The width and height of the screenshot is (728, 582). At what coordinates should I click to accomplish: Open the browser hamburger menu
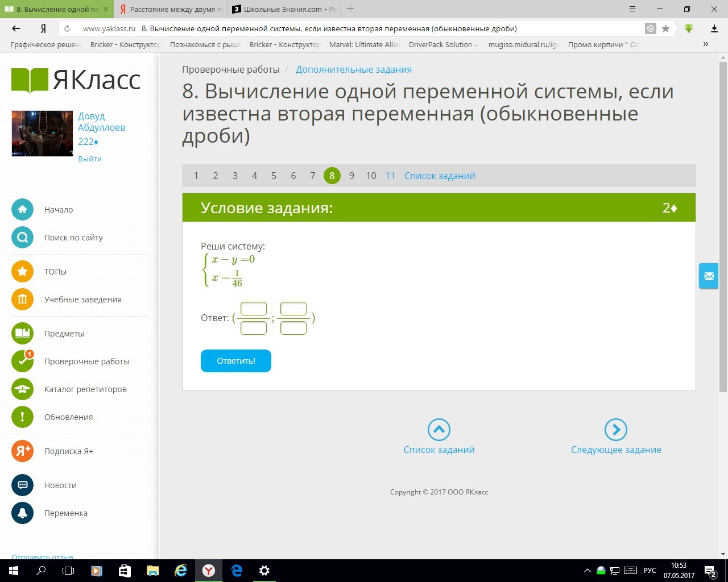click(x=632, y=9)
